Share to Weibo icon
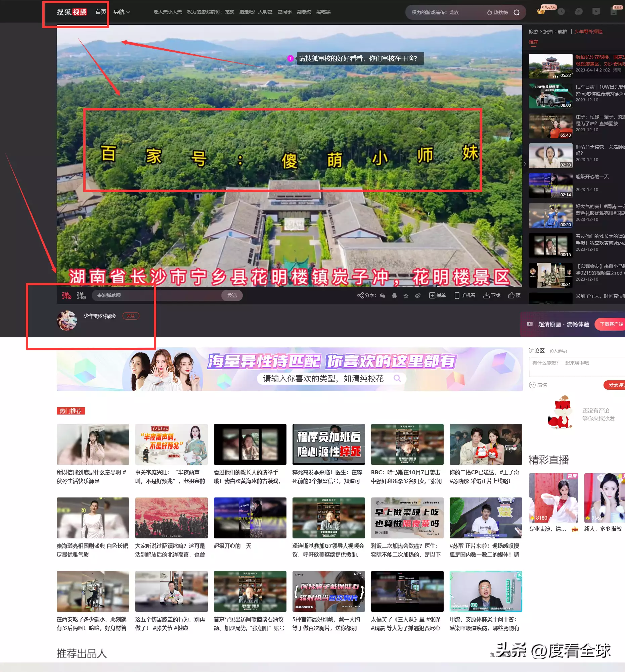Image resolution: width=625 pixels, height=672 pixels. coord(418,295)
